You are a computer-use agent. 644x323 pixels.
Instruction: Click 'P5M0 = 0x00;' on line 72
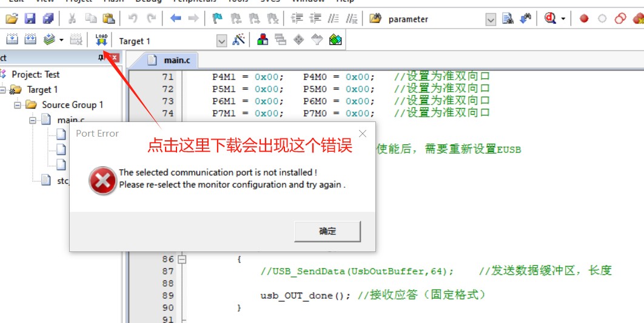(339, 89)
